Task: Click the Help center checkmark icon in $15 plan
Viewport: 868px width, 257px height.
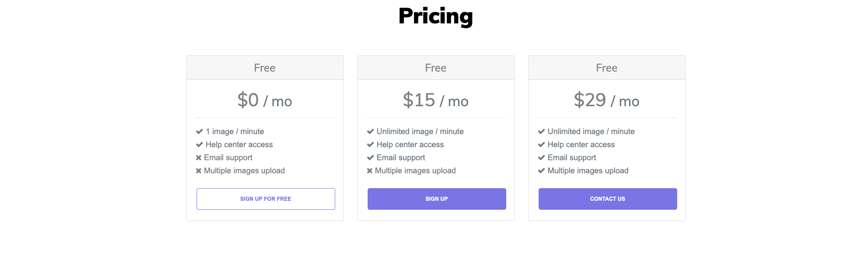Action: [x=370, y=144]
